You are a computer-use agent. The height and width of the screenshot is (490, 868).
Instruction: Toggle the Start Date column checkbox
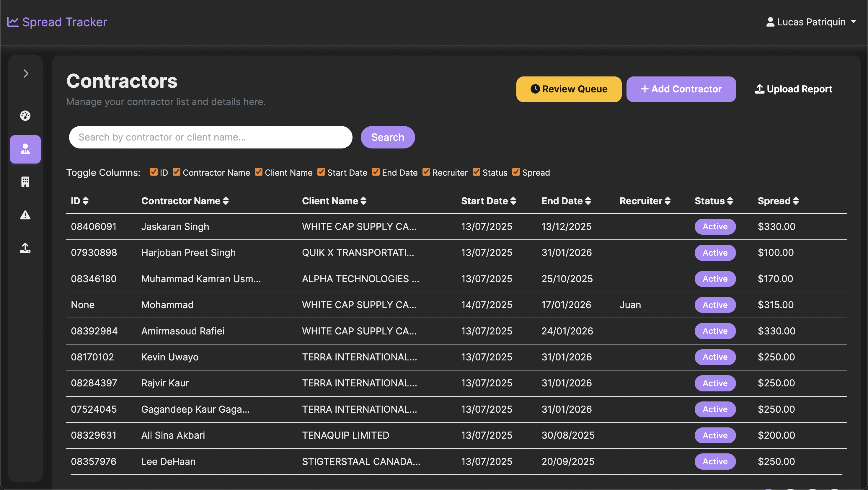[321, 172]
